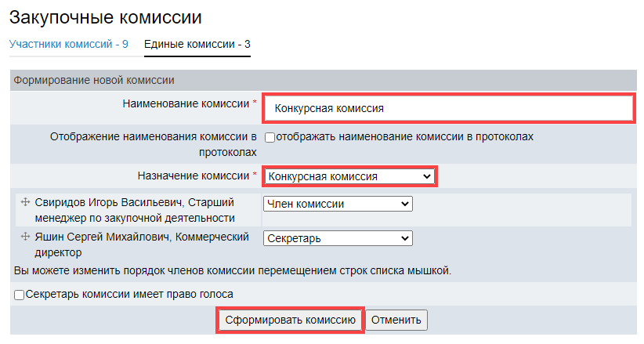
Task: Click the hint about reordering members by mouse
Action: pos(233,271)
